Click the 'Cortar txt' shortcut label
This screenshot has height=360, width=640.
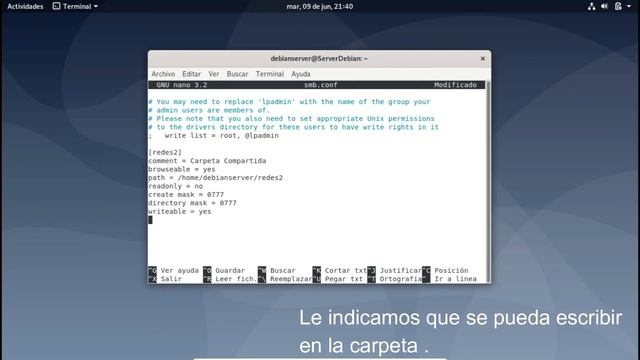coord(346,271)
